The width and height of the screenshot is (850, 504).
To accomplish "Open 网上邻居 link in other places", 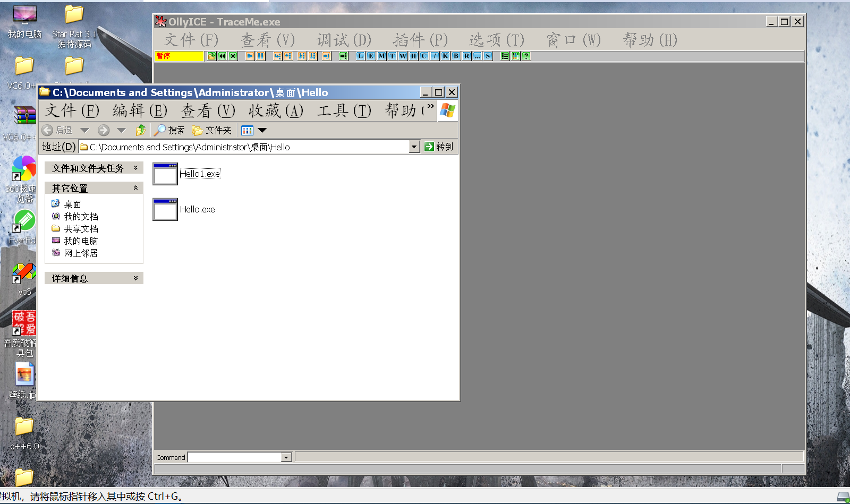I will [x=81, y=253].
